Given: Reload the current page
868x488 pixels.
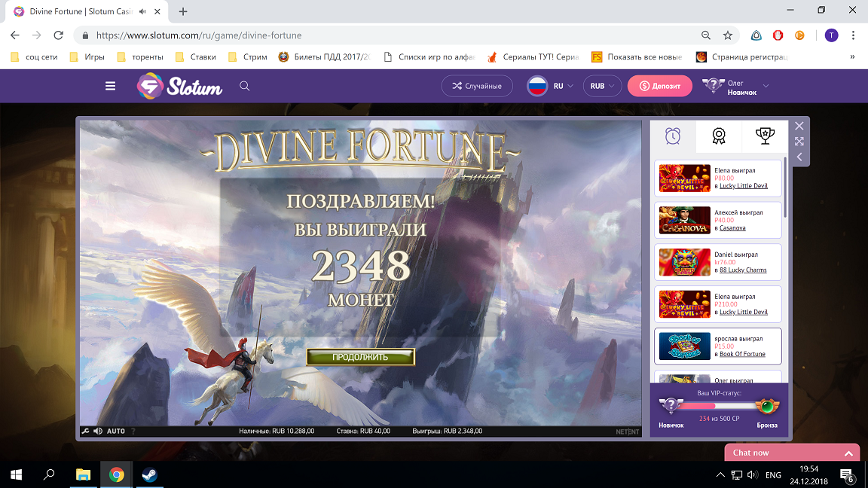Looking at the screenshot, I should click(x=58, y=35).
